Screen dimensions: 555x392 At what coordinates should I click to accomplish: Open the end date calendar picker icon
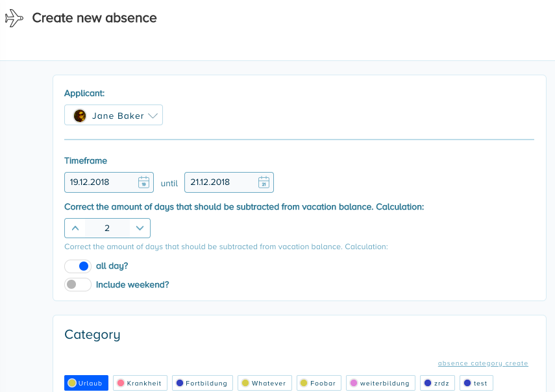coord(264,182)
